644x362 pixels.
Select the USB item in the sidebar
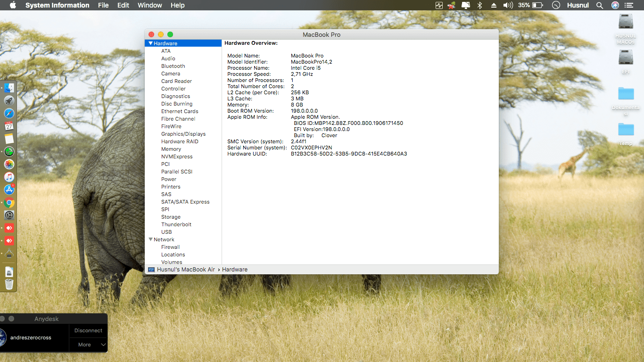166,232
